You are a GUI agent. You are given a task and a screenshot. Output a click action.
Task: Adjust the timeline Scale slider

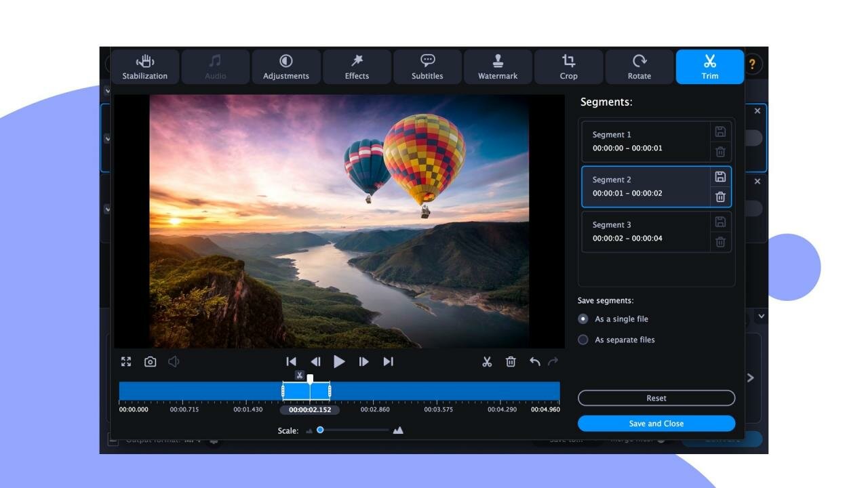tap(321, 430)
